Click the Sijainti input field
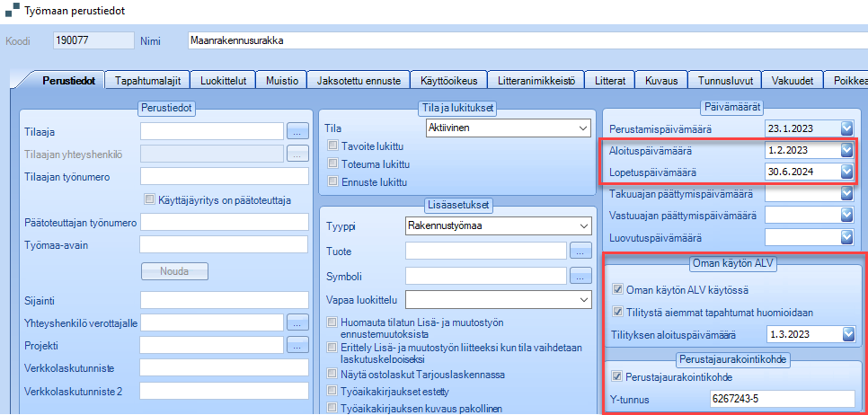868x415 pixels. (x=225, y=300)
